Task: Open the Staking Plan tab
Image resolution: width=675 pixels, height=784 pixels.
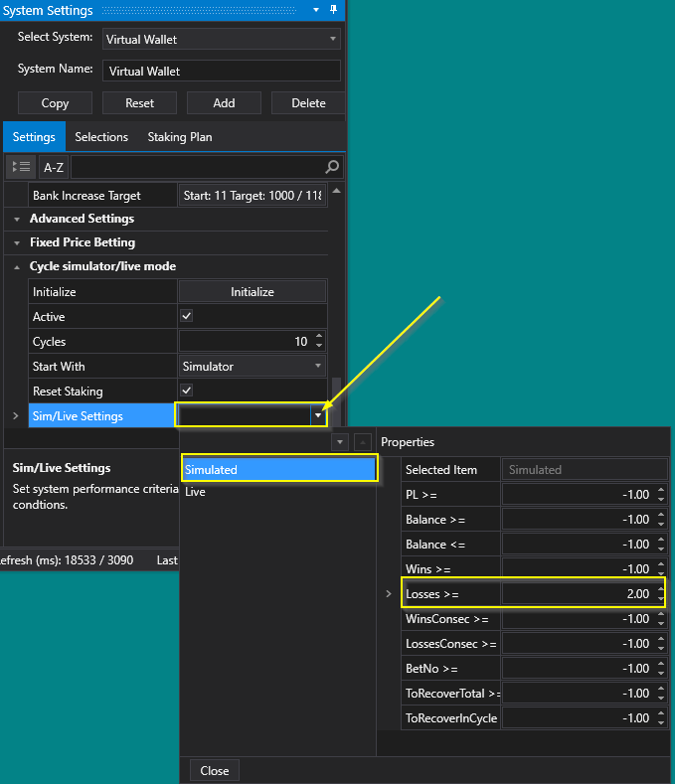Action: [x=180, y=137]
